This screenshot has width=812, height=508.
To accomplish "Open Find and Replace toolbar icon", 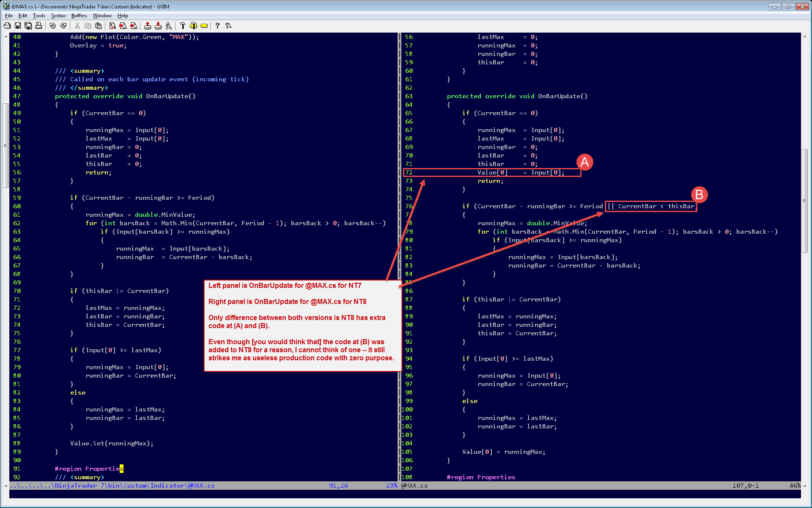I will [x=112, y=26].
